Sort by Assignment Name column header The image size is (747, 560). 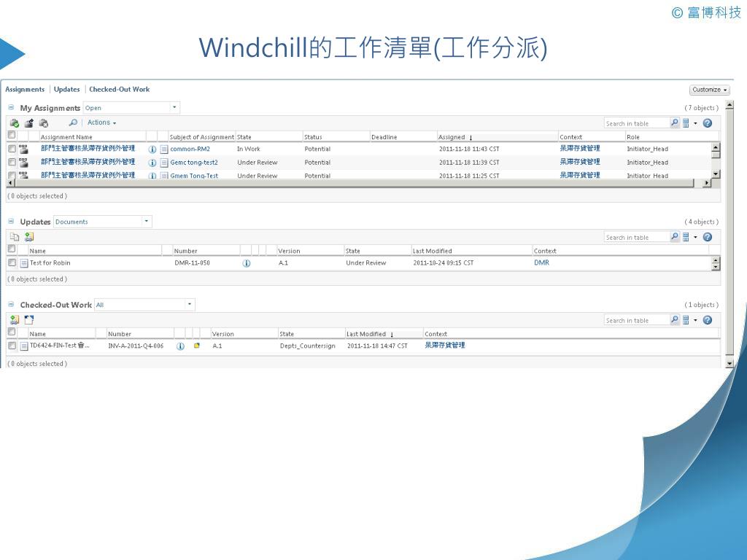[x=66, y=137]
